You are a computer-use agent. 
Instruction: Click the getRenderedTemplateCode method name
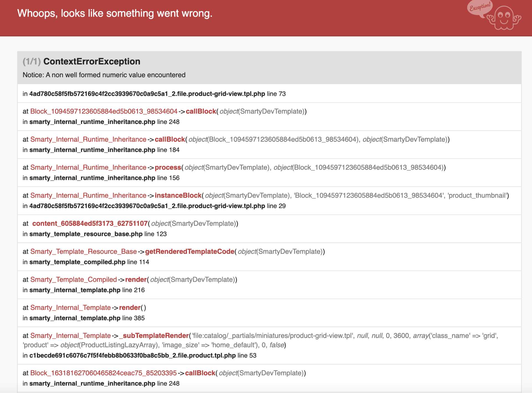coord(190,251)
